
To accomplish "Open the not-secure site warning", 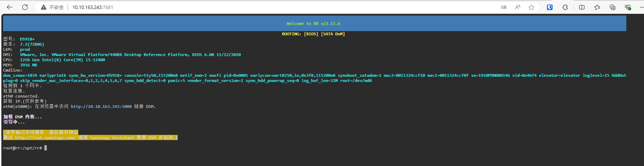I will tap(52, 7).
